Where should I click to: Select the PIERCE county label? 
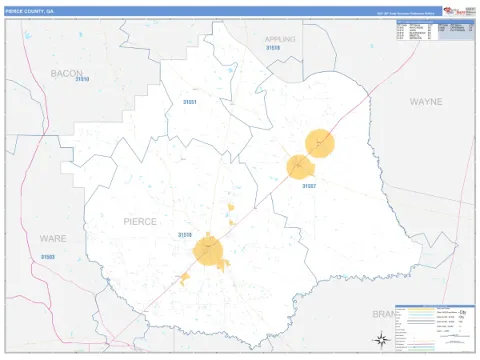point(140,222)
